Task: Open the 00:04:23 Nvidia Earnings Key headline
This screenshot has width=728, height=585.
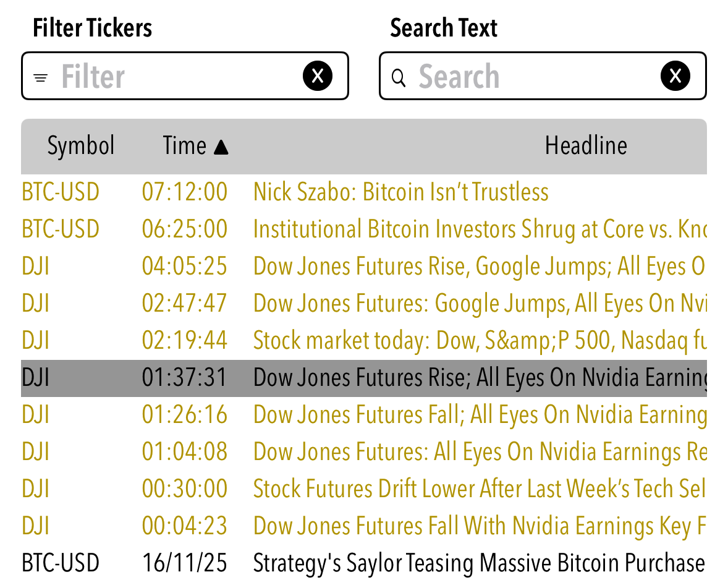Action: click(x=479, y=526)
